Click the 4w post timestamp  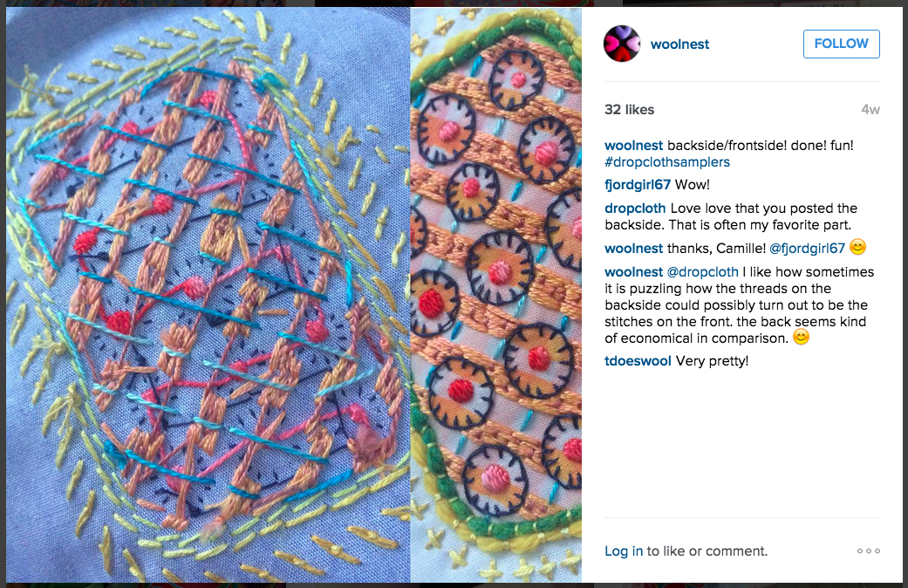pyautogui.click(x=870, y=110)
